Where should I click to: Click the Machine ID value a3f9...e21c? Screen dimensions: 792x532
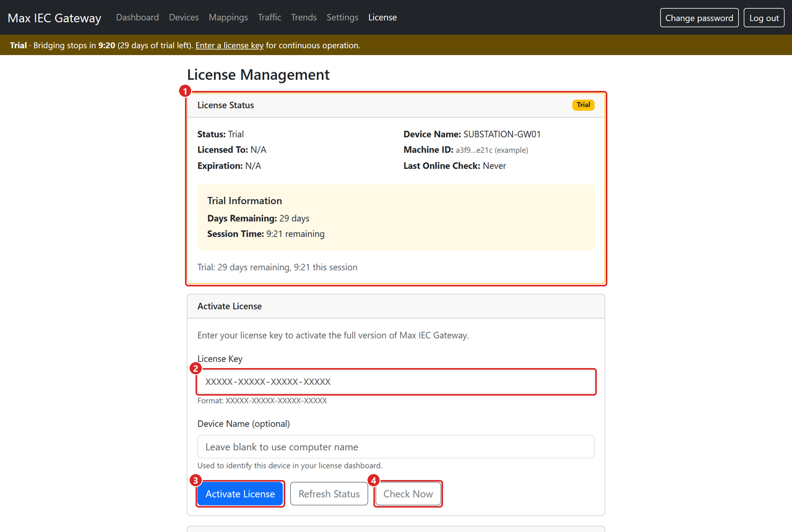(x=492, y=150)
